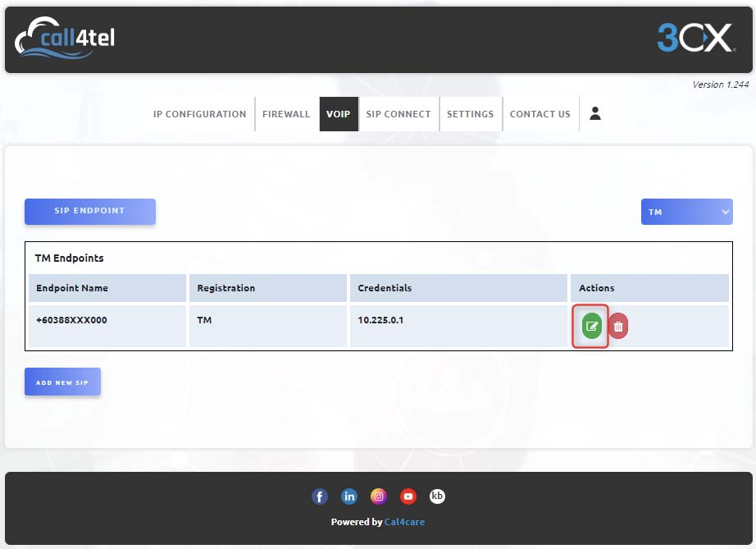756x549 pixels.
Task: Click the Version 1.244 text
Action: click(x=720, y=85)
